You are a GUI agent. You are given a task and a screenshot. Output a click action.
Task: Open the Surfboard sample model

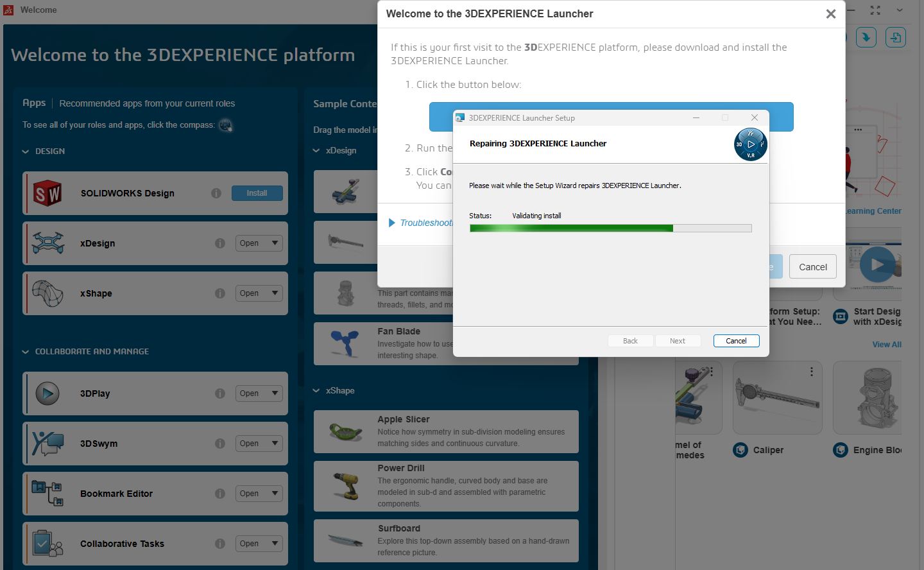pos(446,540)
